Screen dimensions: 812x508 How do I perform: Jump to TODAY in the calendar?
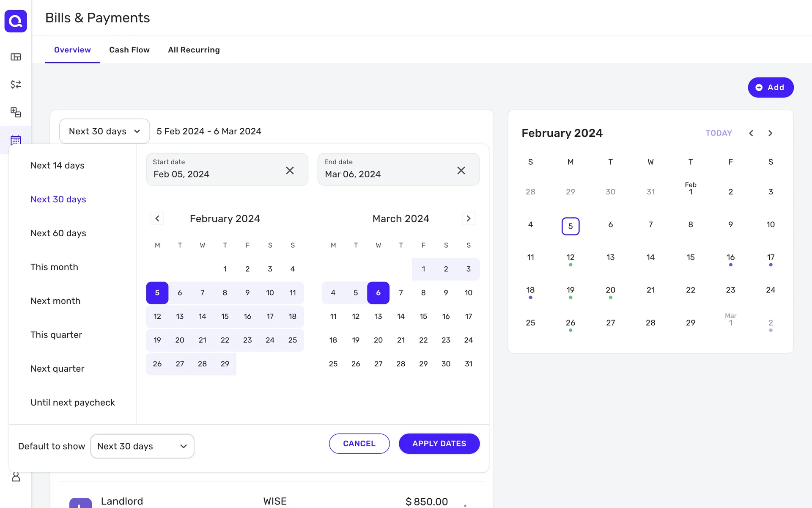click(719, 133)
